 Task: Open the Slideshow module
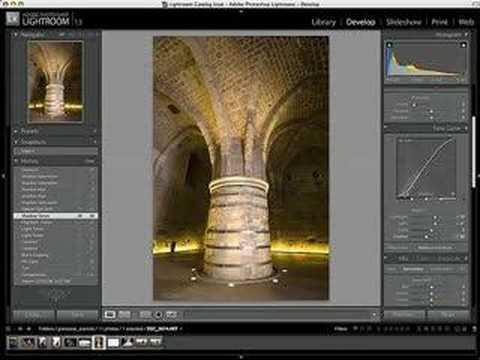403,22
